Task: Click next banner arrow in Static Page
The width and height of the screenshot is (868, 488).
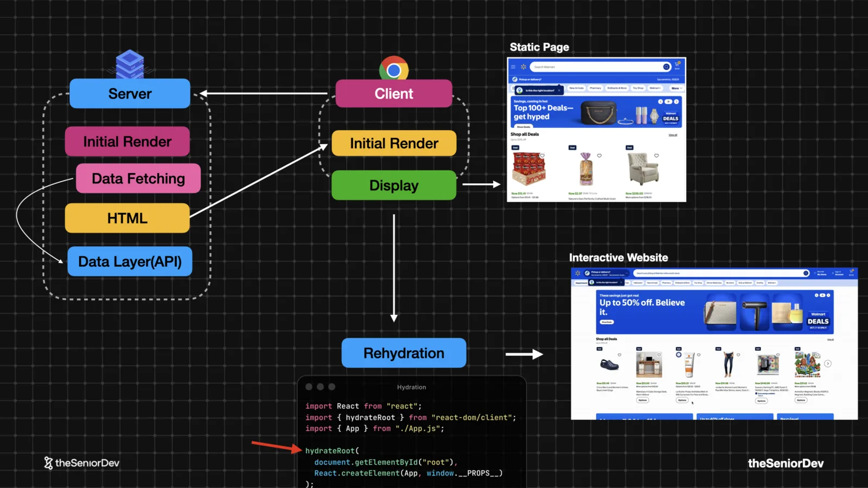Action: point(676,101)
